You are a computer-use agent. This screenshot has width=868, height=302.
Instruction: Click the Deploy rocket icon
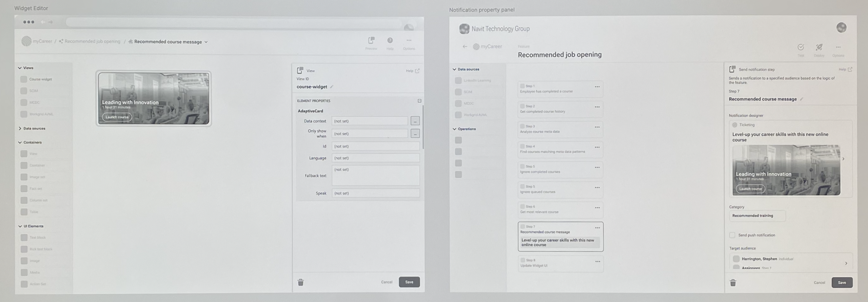(x=819, y=47)
